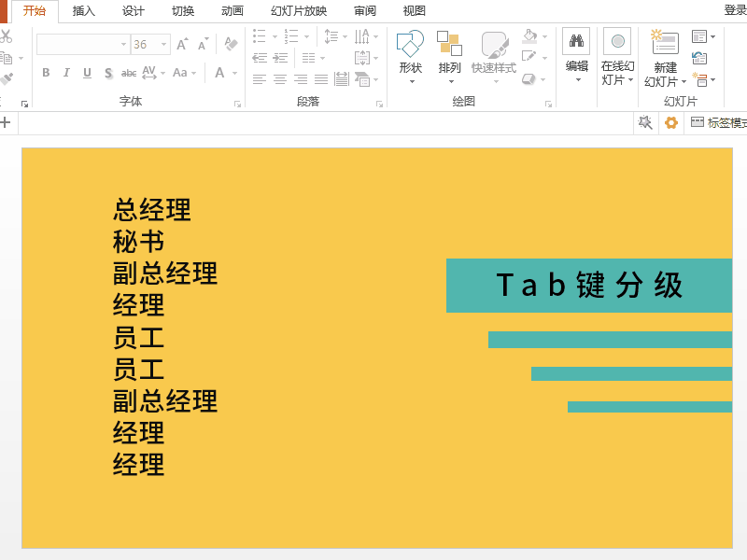This screenshot has height=560, width=747.
Task: Click the increase font size icon
Action: [182, 44]
